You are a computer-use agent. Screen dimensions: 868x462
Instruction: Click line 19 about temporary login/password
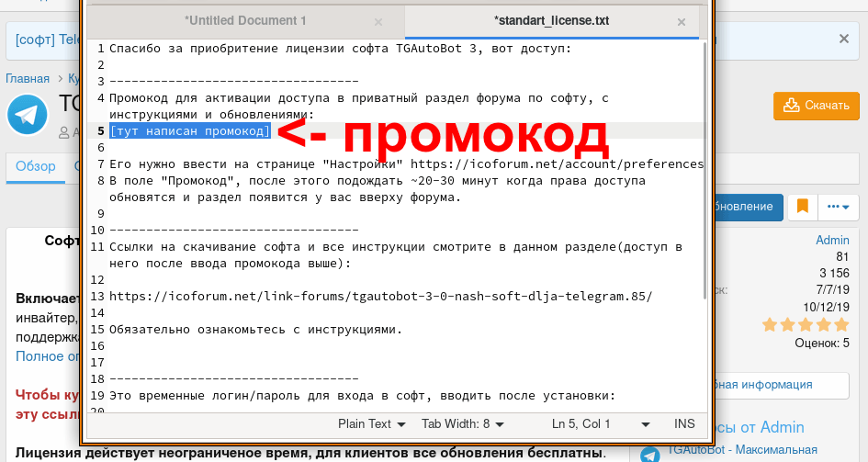[363, 396]
